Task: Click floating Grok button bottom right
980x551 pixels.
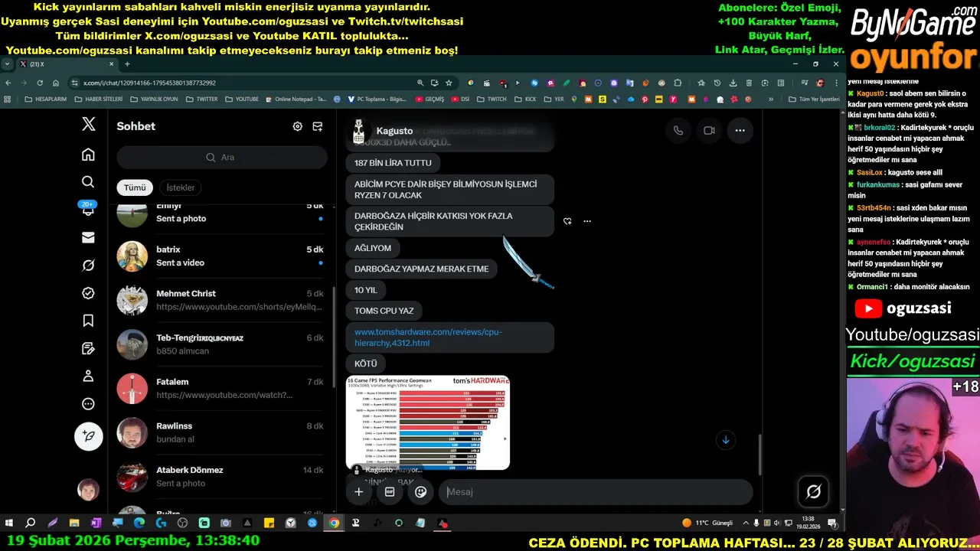Action: [813, 492]
